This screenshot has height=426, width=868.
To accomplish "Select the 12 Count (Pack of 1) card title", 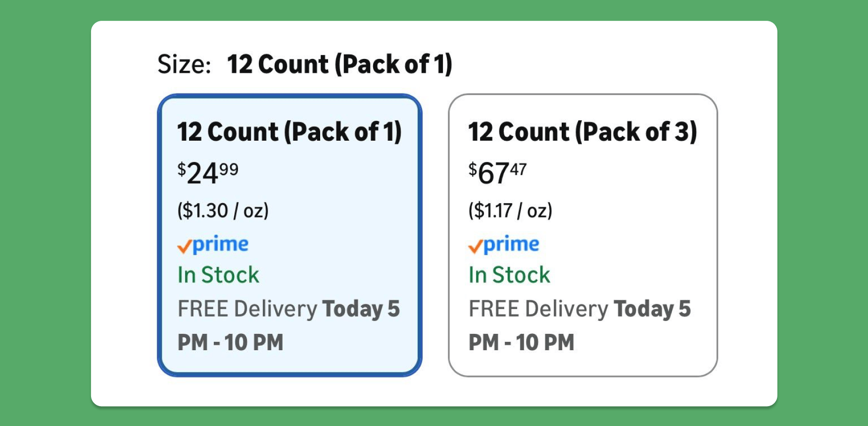I will pyautogui.click(x=289, y=132).
